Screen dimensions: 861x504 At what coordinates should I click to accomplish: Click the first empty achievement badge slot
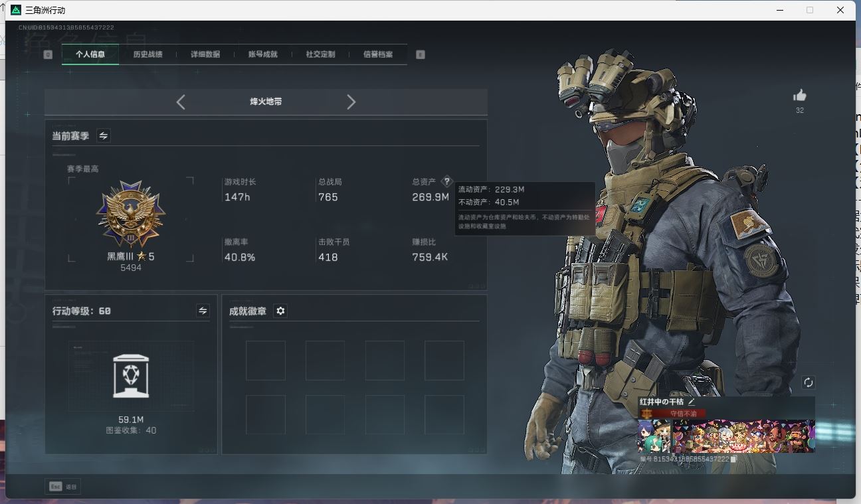coord(266,361)
